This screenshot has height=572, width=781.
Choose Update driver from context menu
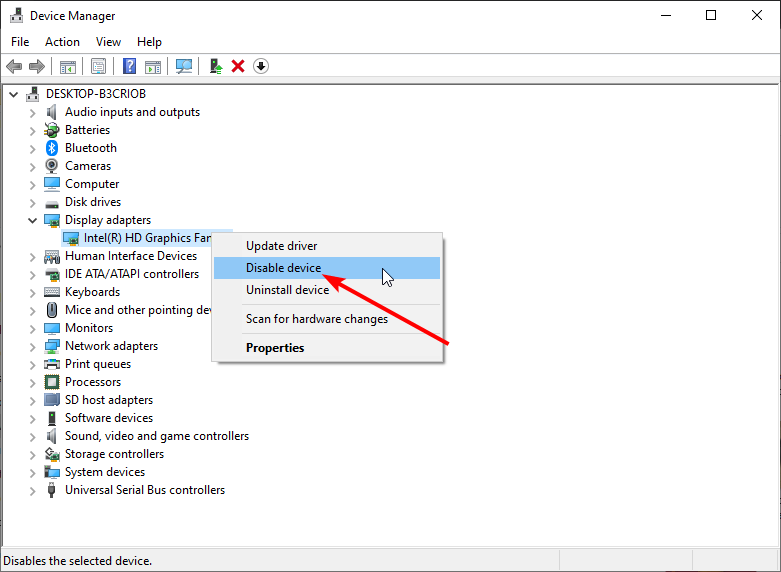pos(327,246)
